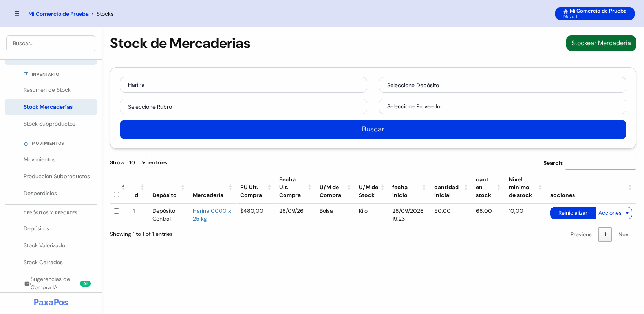The image size is (644, 314).
Task: Open Stock Valorizado in sidebar
Action: click(x=44, y=245)
